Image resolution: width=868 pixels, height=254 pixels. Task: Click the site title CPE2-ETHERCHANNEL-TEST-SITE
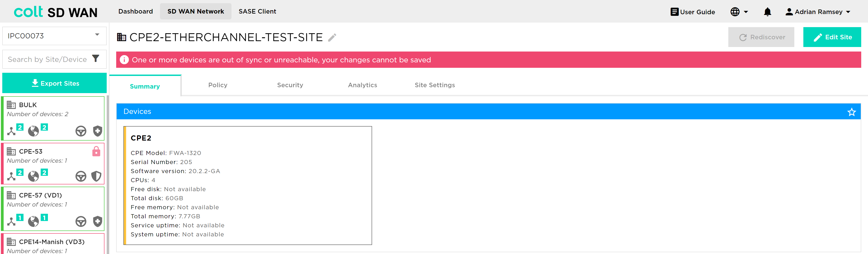(x=226, y=37)
